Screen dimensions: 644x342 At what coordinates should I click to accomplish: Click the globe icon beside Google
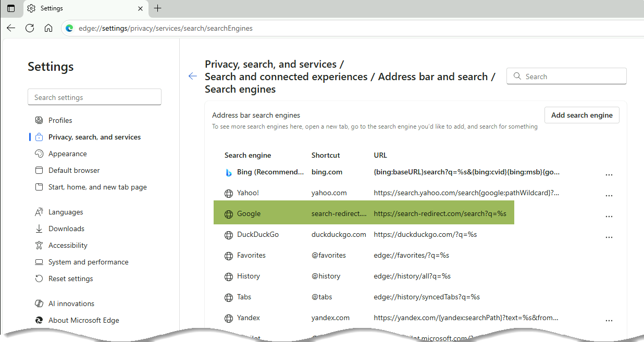(228, 214)
